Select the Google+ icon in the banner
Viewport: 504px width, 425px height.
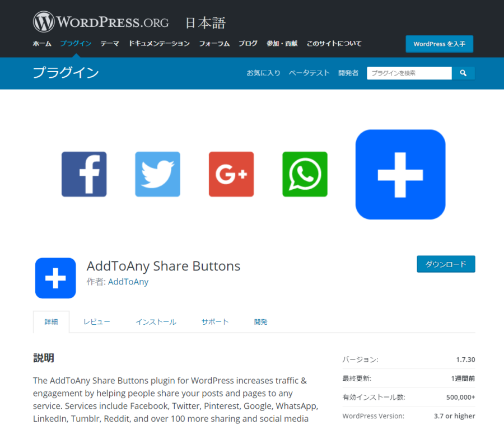[231, 174]
